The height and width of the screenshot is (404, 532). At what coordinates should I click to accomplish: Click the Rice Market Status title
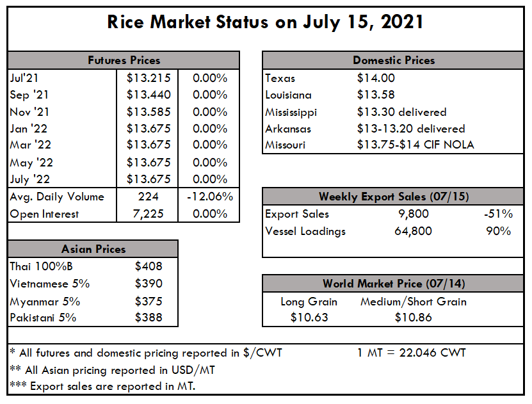(x=265, y=22)
